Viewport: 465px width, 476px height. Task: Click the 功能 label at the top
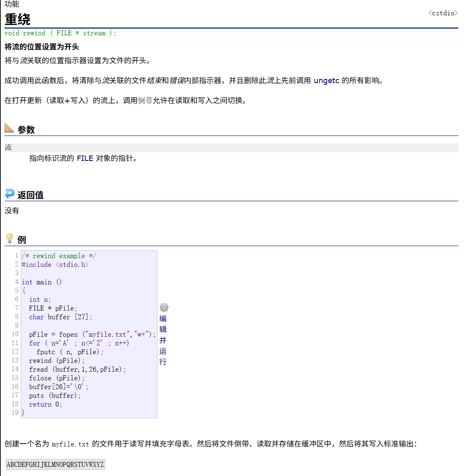click(12, 4)
